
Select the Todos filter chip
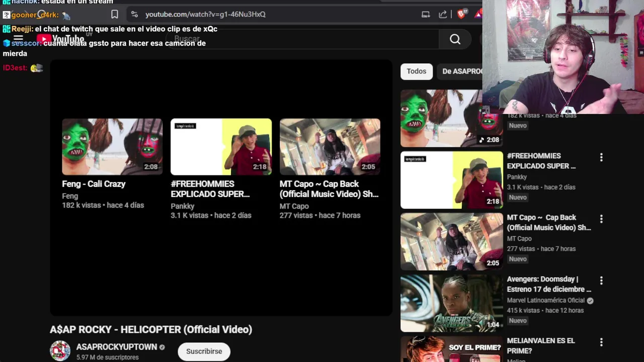pos(416,71)
